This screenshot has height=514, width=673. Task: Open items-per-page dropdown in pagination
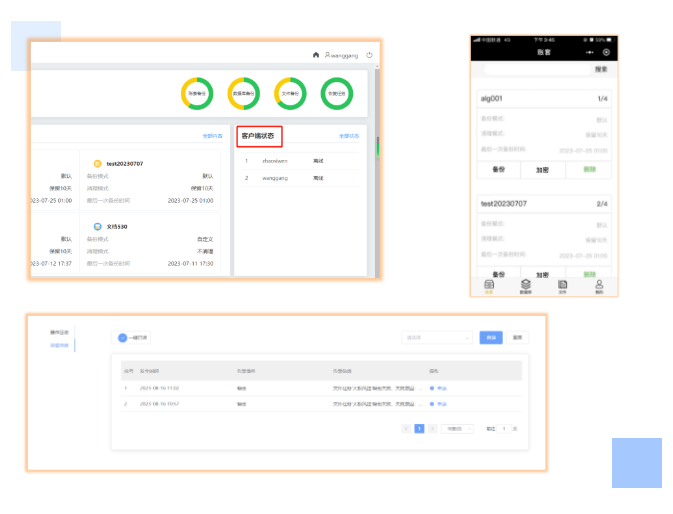pos(458,429)
